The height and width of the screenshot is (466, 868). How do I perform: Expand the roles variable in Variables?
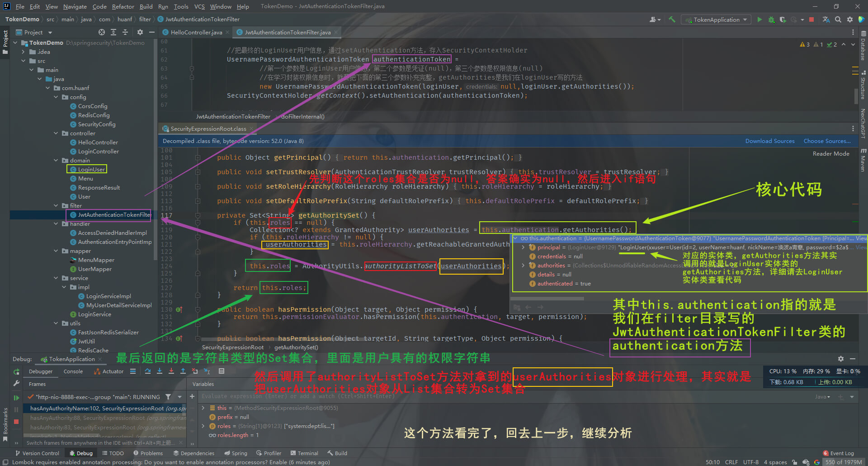tap(203, 426)
